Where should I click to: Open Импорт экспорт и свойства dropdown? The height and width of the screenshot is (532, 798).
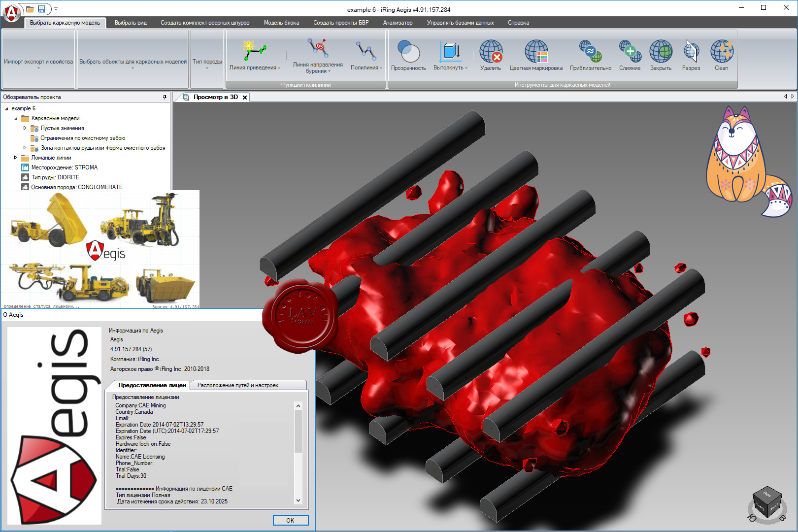[38, 59]
